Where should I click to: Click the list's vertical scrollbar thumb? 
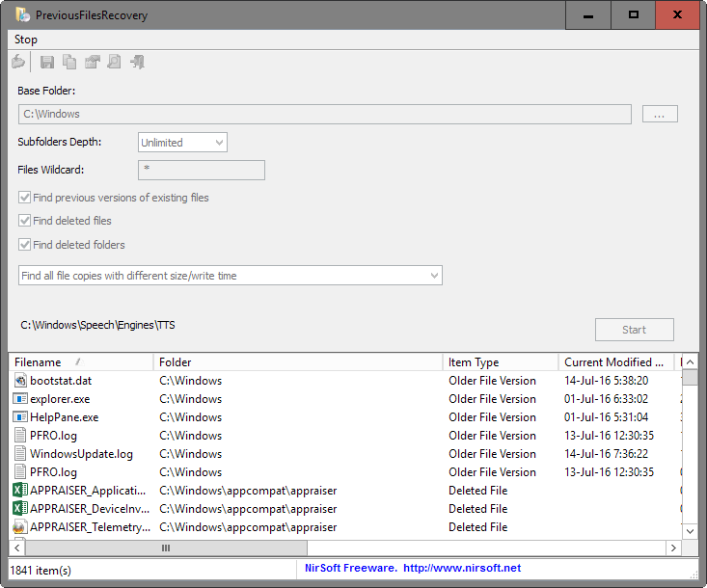coord(690,378)
